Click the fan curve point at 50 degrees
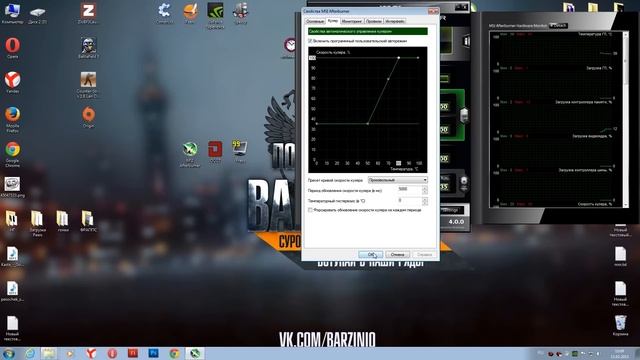Screen dimensions: 640x360 (x=368, y=123)
